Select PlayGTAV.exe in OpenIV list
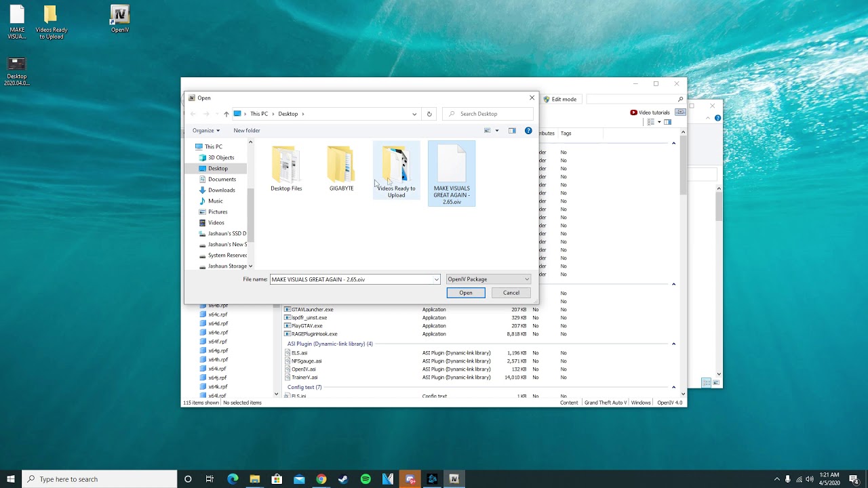This screenshot has width=868, height=488. [x=307, y=326]
